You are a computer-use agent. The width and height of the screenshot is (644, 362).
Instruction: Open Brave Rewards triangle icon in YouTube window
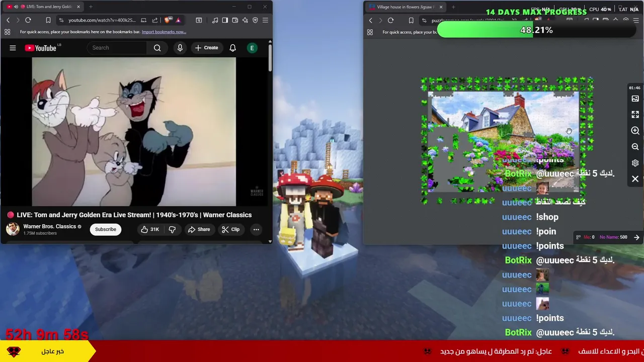pyautogui.click(x=178, y=20)
